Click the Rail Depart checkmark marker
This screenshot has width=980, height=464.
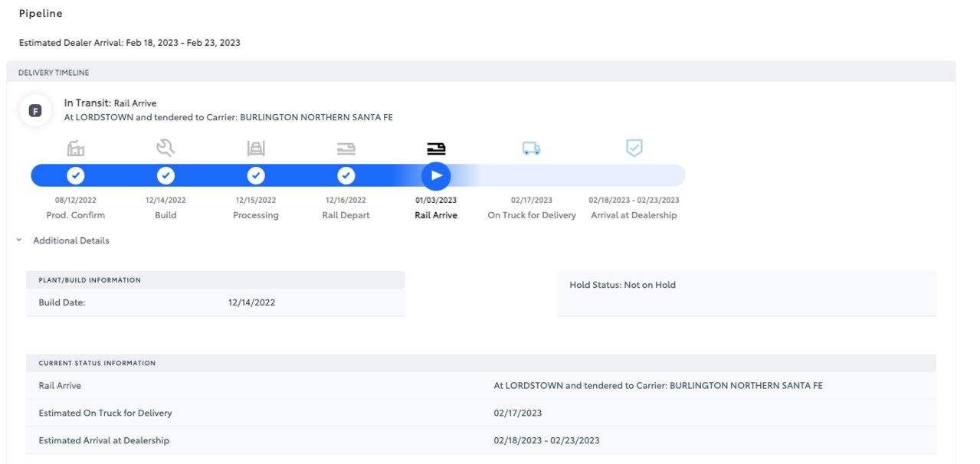pos(346,176)
